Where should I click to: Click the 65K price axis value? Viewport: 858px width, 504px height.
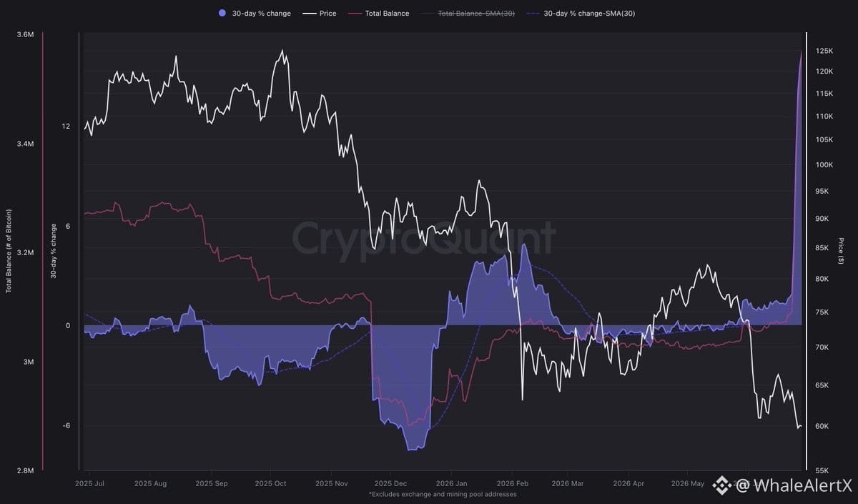(x=822, y=385)
